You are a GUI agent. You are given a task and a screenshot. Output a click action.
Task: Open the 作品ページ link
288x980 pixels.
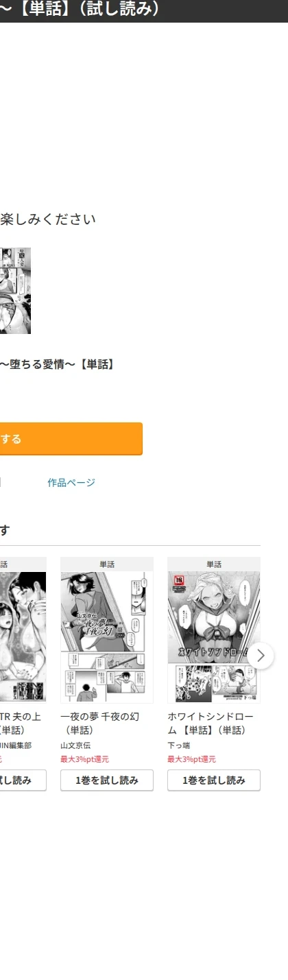click(x=71, y=483)
